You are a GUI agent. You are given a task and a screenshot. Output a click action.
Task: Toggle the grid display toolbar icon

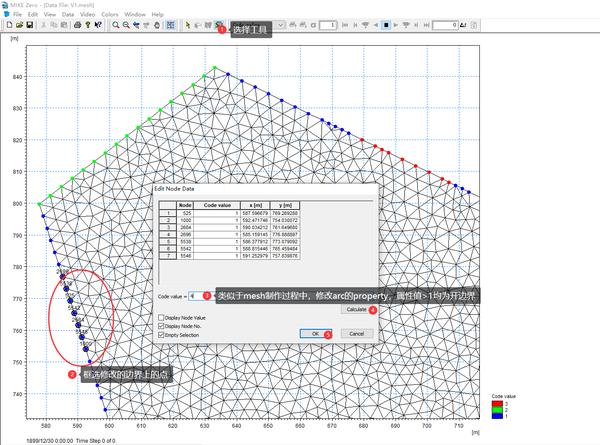169,25
